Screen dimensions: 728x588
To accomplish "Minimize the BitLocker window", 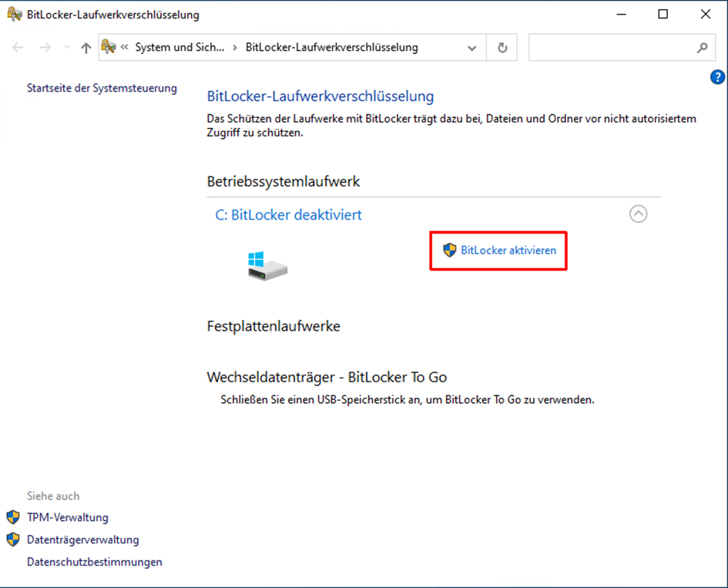I will pyautogui.click(x=621, y=15).
